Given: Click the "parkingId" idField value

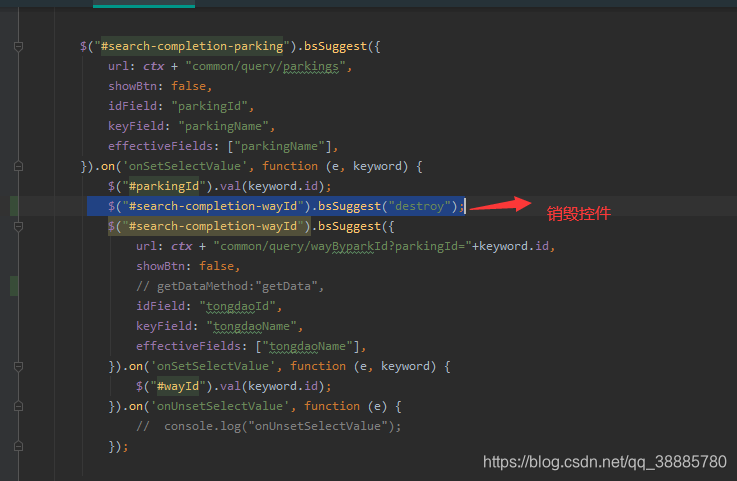Looking at the screenshot, I should [x=209, y=106].
